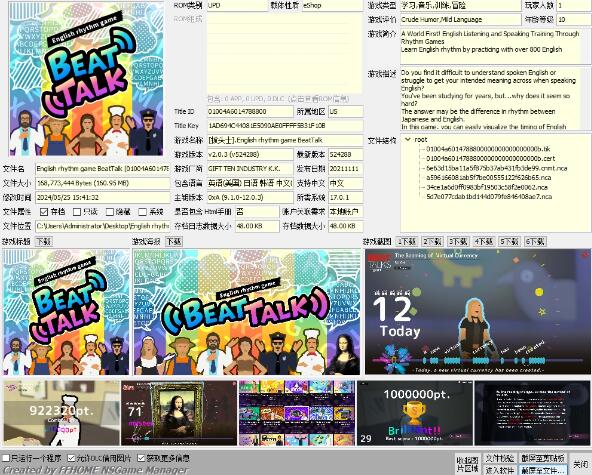This screenshot has height=475, width=592.
Task: Click the 游戏类型 genre field
Action: [x=460, y=5]
